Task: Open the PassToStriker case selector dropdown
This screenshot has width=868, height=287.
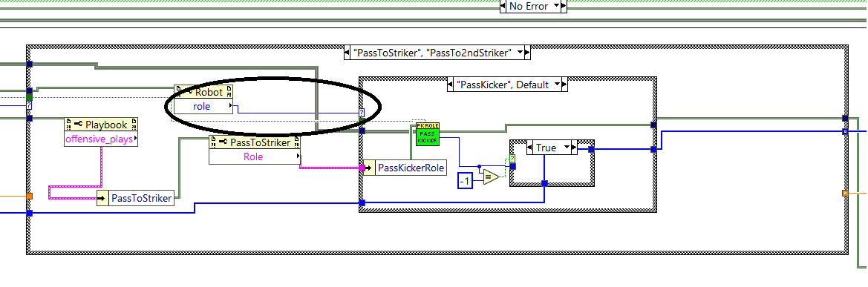Action: tap(520, 53)
